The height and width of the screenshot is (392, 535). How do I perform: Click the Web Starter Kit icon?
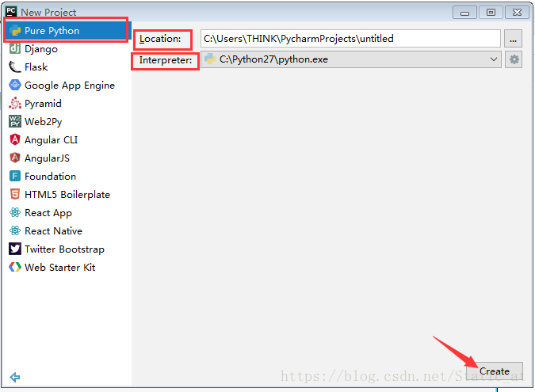pyautogui.click(x=15, y=267)
